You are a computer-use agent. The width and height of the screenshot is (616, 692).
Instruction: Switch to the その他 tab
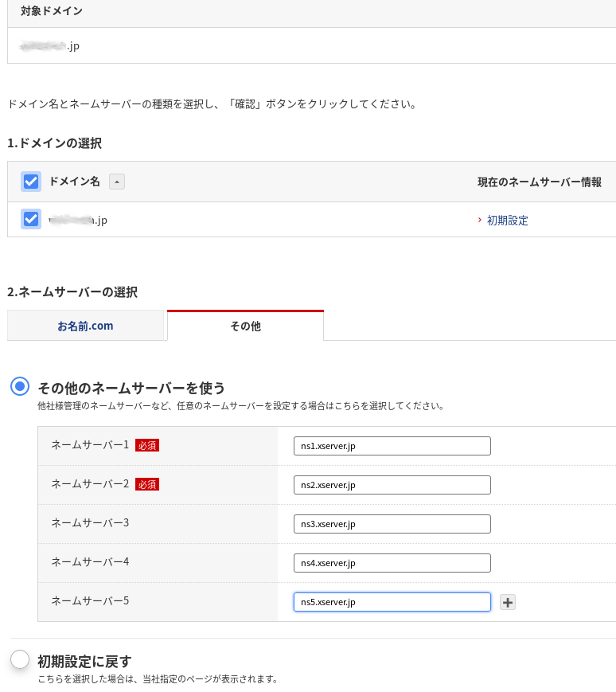click(245, 326)
